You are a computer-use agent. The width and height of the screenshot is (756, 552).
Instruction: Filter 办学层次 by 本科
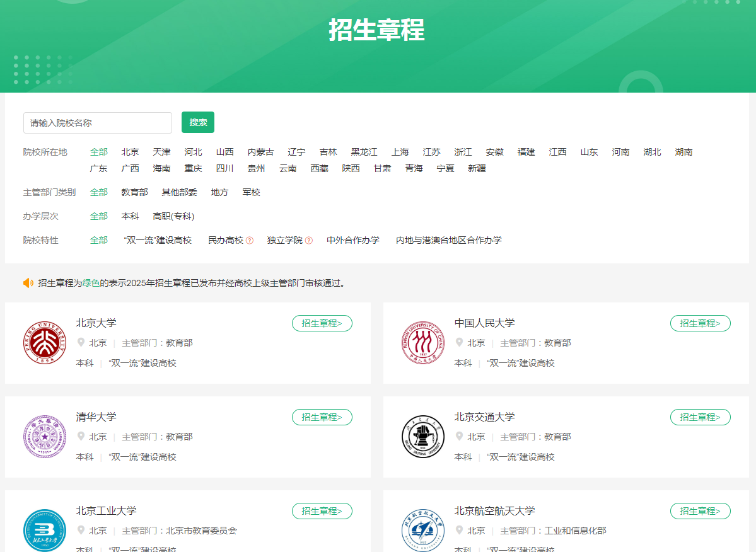(130, 216)
